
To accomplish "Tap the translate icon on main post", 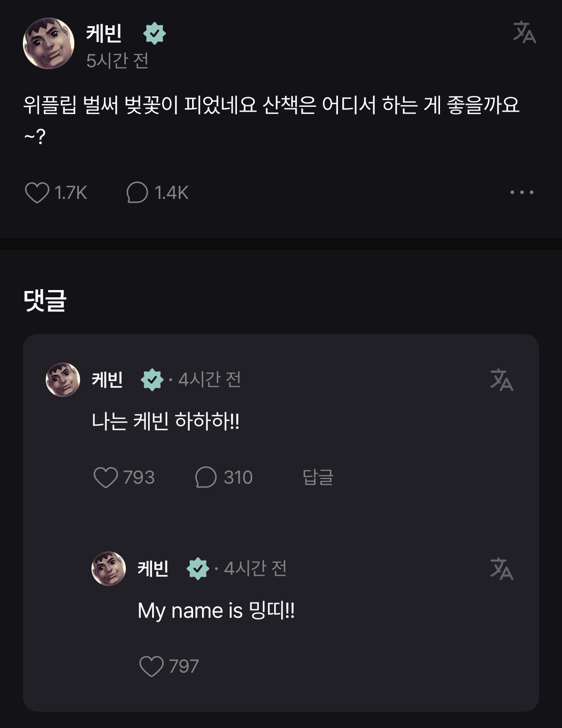I will [524, 32].
